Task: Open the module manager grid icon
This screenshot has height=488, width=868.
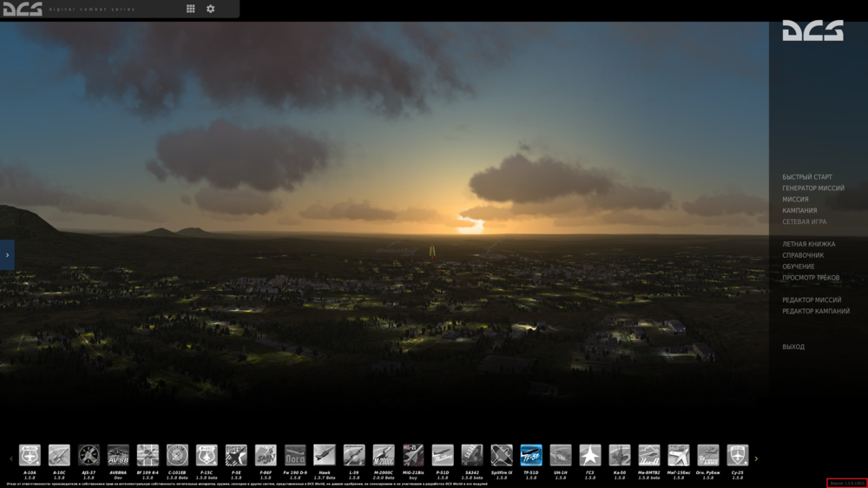Action: tap(190, 9)
